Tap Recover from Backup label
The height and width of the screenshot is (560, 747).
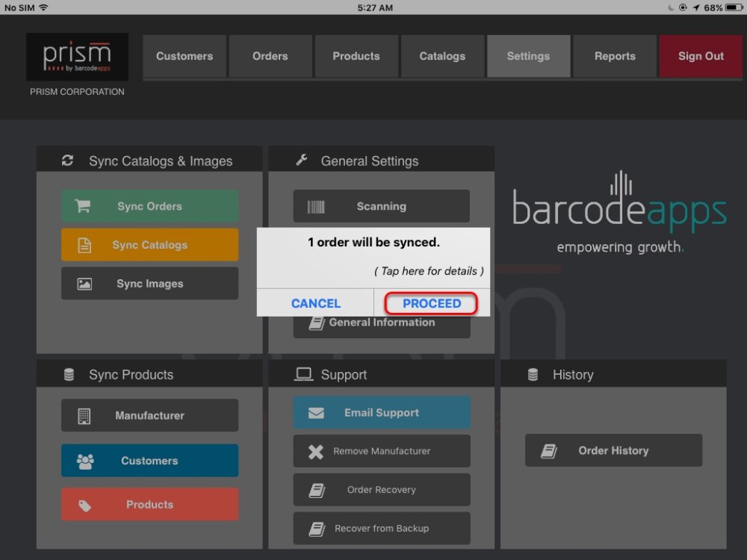[x=382, y=528]
